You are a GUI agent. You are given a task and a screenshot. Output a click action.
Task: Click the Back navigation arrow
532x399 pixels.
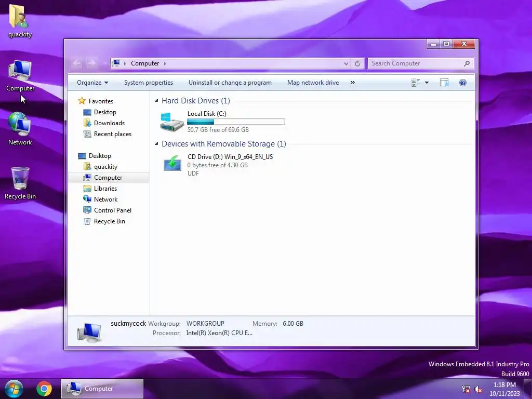tap(77, 63)
